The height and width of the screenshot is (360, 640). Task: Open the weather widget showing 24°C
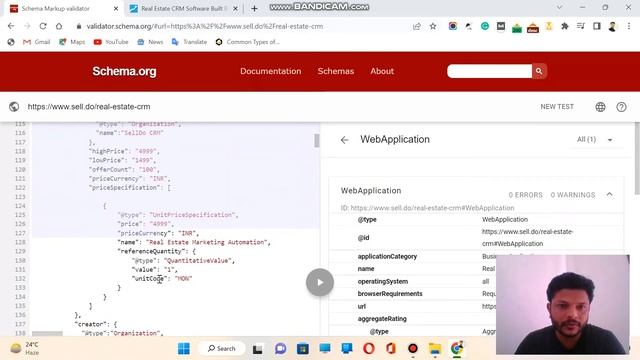coord(24,349)
